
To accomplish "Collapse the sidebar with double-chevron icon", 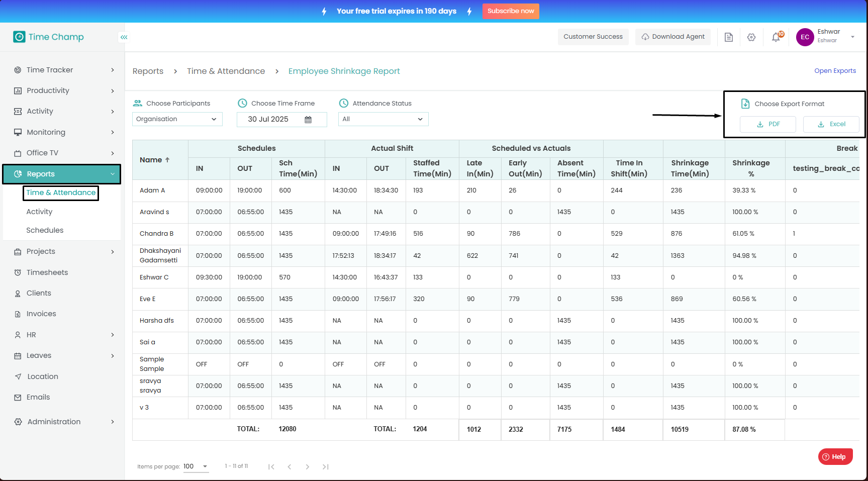I will pos(124,37).
